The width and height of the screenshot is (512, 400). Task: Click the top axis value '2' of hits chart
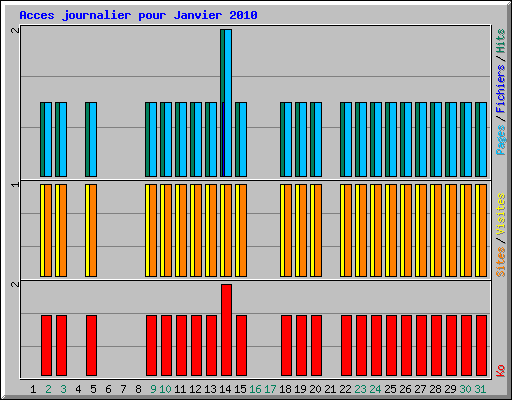coord(15,30)
